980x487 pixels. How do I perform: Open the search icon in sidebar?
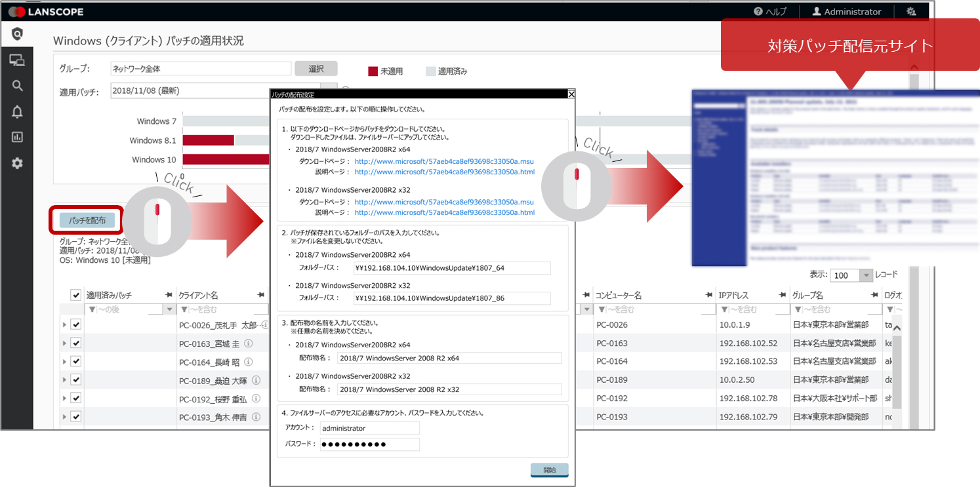tap(17, 86)
